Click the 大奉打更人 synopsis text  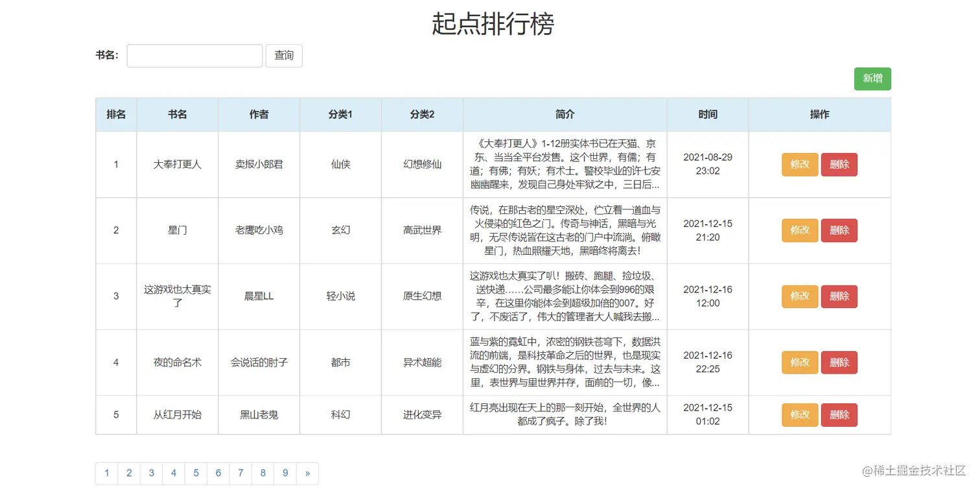[x=565, y=165]
